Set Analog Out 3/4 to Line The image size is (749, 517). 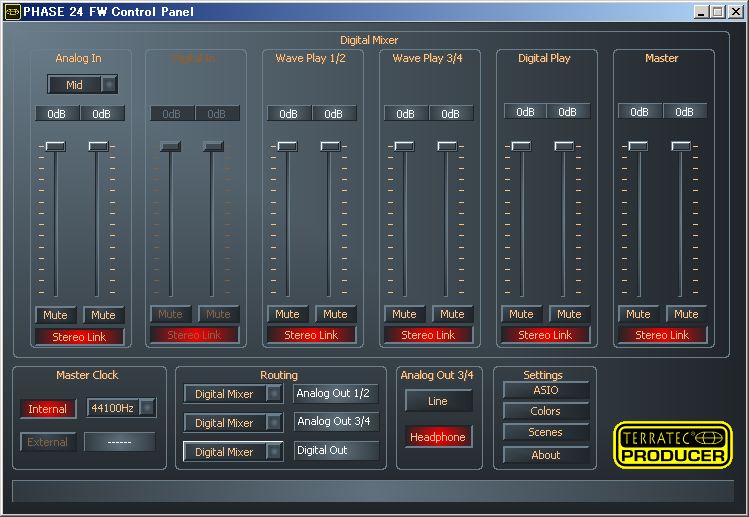pos(438,401)
